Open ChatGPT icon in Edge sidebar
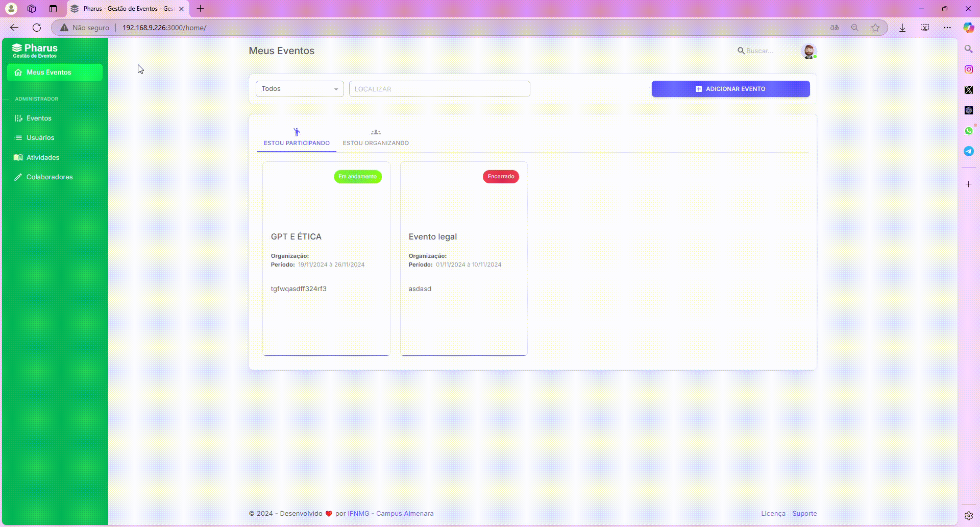Image resolution: width=980 pixels, height=527 pixels. [968, 110]
